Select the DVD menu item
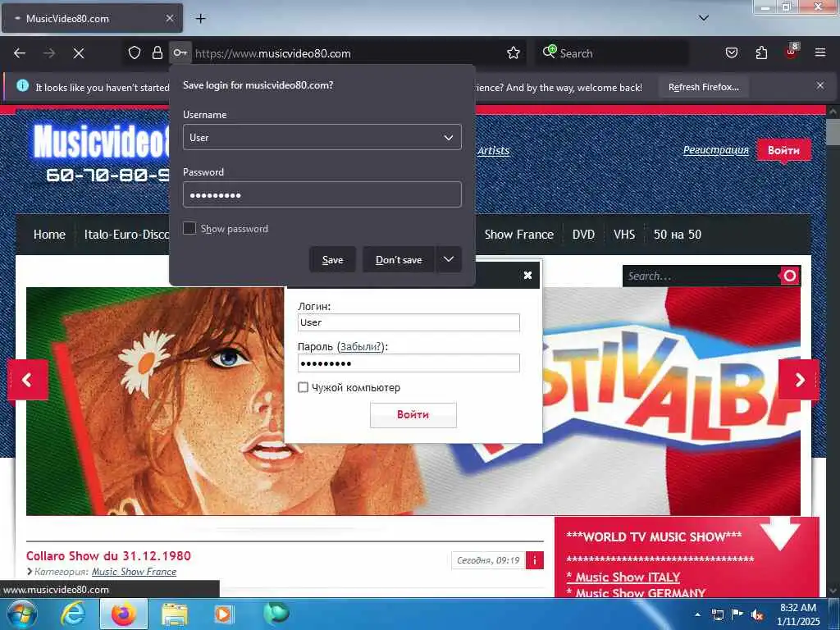This screenshot has height=630, width=840. [x=583, y=234]
